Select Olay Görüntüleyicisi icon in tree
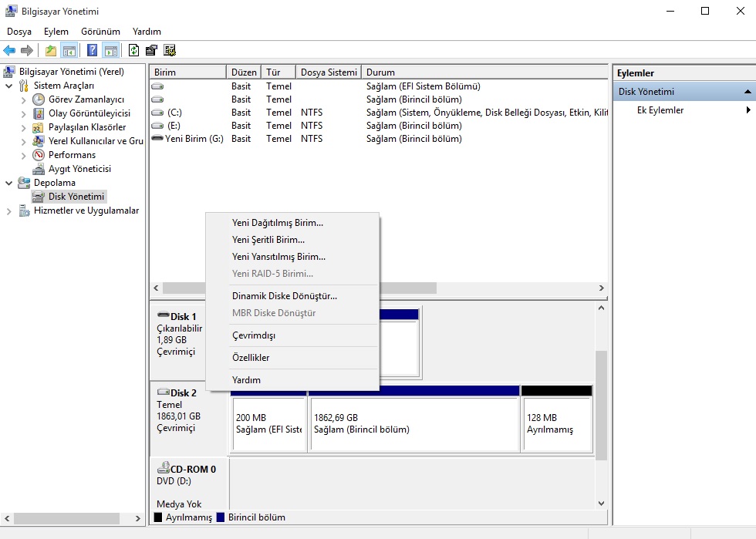The width and height of the screenshot is (756, 539). [x=39, y=113]
